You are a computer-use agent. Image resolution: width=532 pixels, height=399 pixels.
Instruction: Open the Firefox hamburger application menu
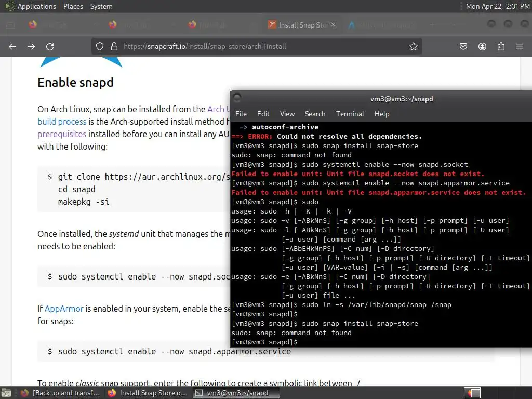point(520,46)
